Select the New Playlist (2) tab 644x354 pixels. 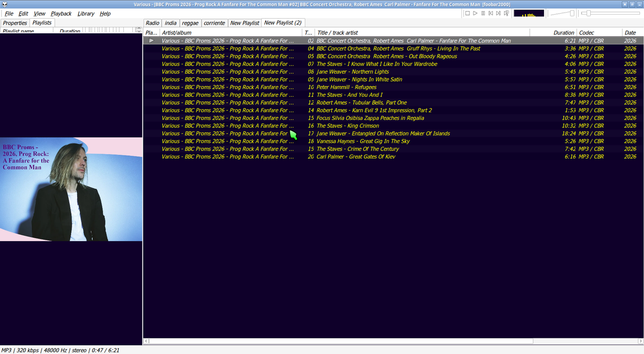(283, 23)
